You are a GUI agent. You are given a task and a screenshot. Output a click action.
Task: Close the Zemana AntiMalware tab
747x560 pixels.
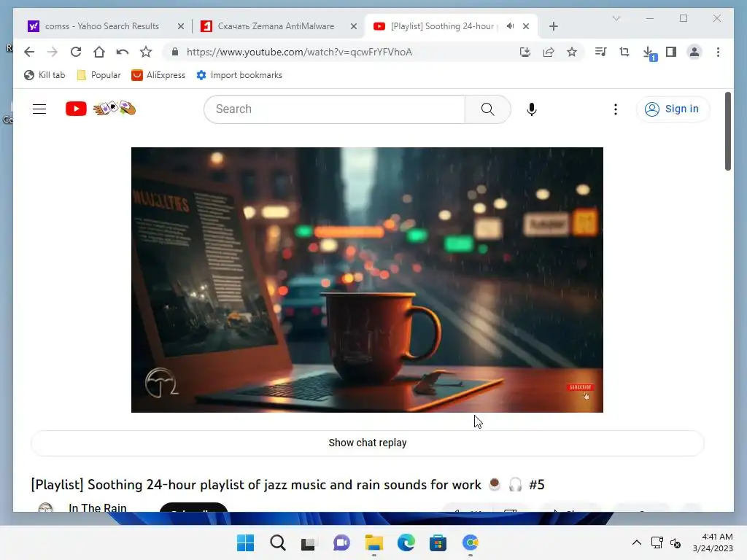pos(354,26)
